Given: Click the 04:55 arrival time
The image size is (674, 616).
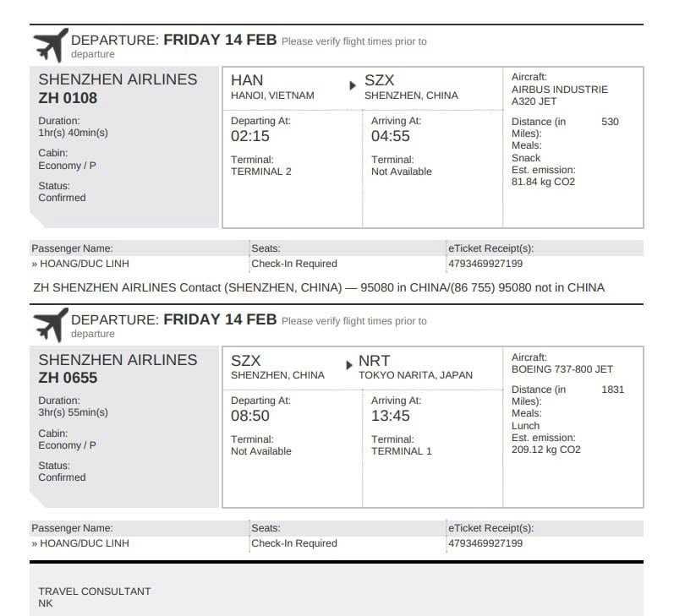Looking at the screenshot, I should [x=390, y=136].
